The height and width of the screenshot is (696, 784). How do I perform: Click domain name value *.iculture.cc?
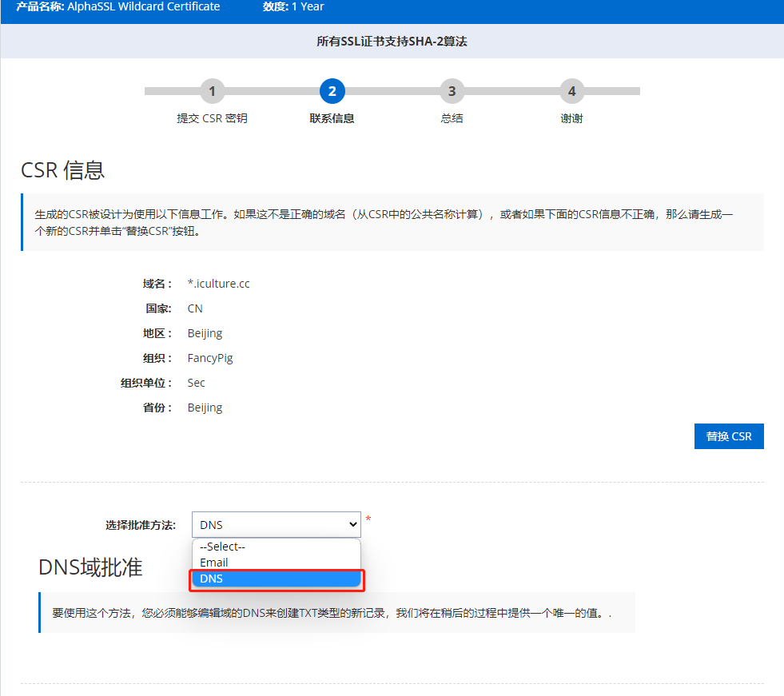coord(218,284)
